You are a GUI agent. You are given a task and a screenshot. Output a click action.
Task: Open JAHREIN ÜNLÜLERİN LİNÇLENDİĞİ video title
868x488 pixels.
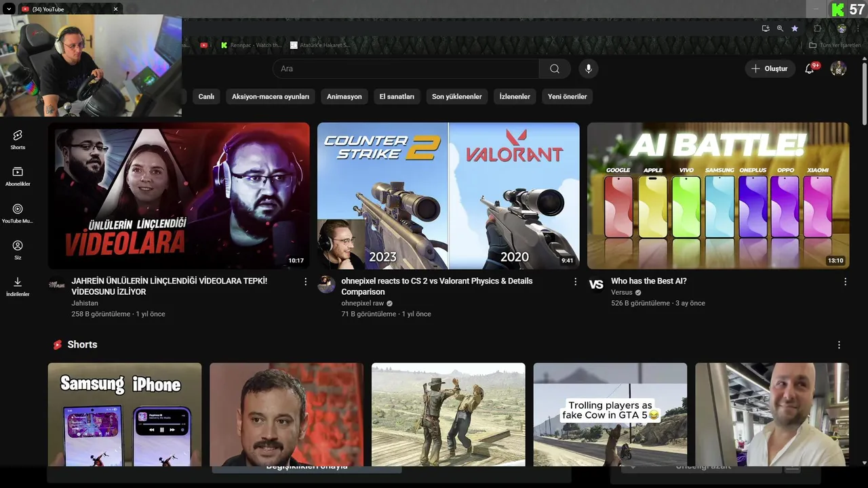pos(170,286)
